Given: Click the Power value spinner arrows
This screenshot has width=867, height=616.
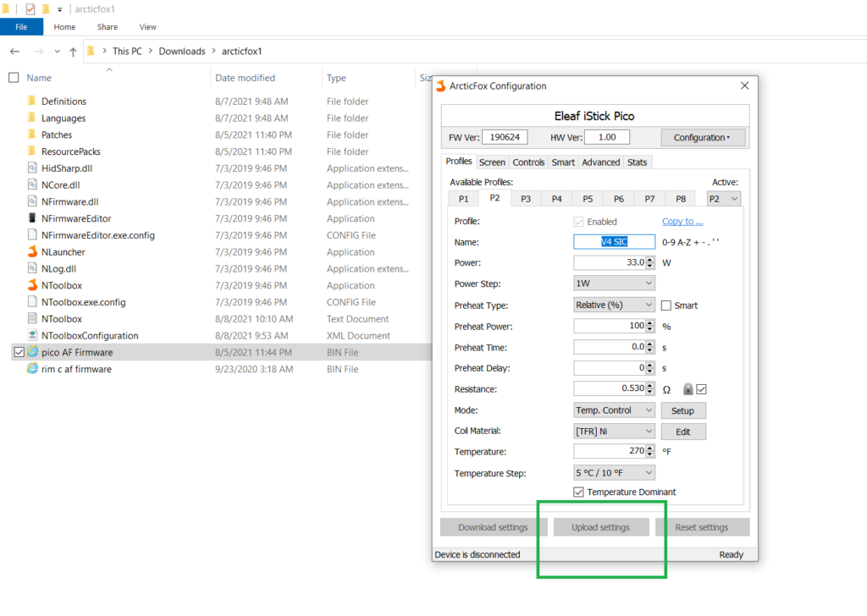Looking at the screenshot, I should (650, 262).
